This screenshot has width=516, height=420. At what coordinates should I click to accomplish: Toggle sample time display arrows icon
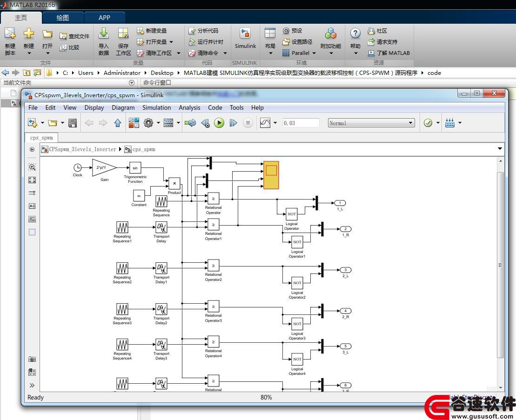(32, 193)
